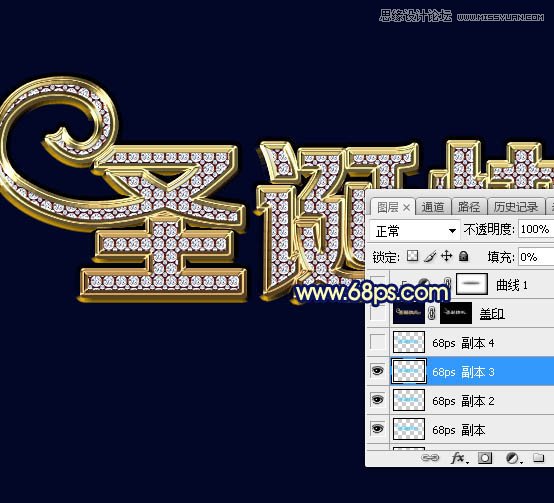Image resolution: width=554 pixels, height=503 pixels.
Task: Hide the 68ps 副本 2 layer
Action: [x=378, y=400]
